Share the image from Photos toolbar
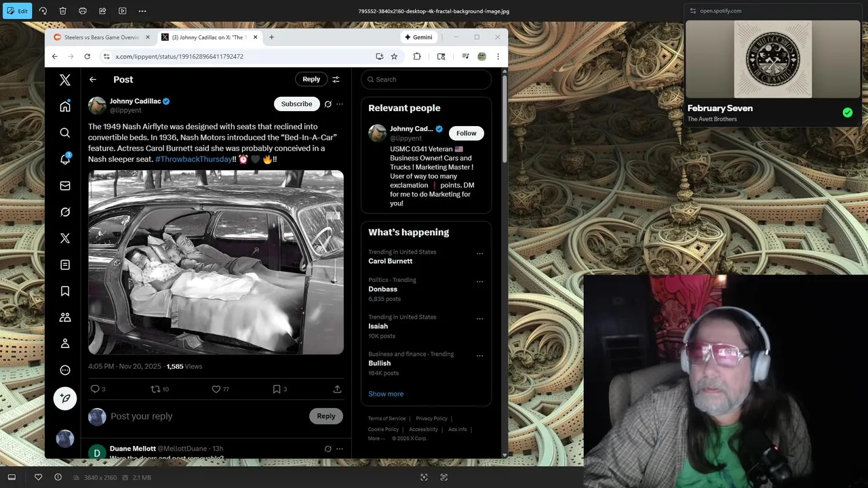 click(102, 11)
